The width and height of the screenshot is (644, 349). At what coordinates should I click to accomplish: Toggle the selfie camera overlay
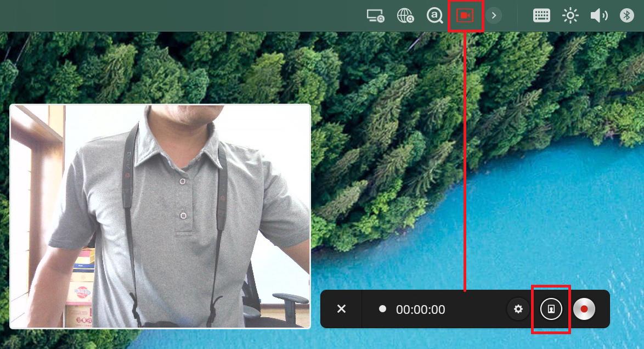[551, 309]
